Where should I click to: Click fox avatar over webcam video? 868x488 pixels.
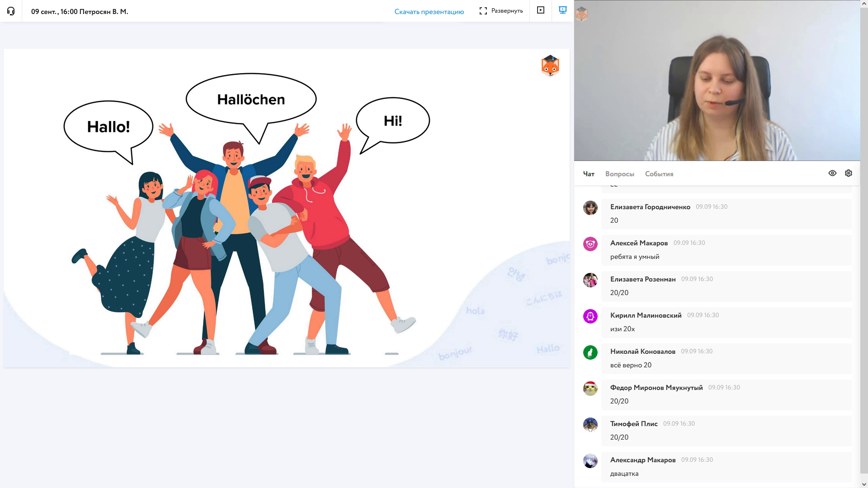(x=581, y=14)
